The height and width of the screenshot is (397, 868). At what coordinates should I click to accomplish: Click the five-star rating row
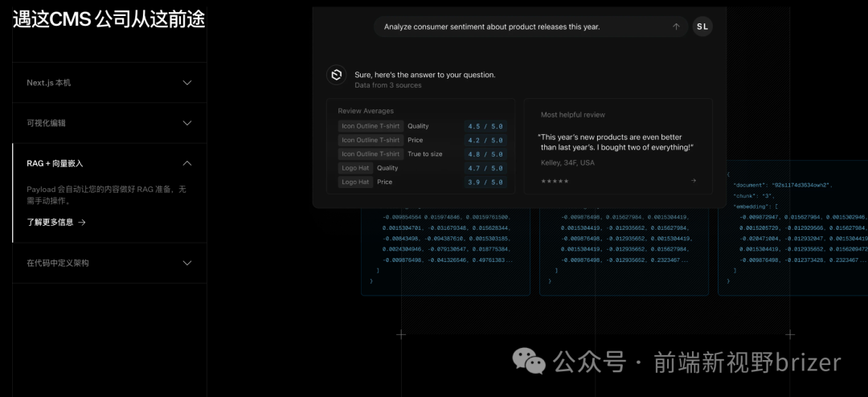coord(555,181)
